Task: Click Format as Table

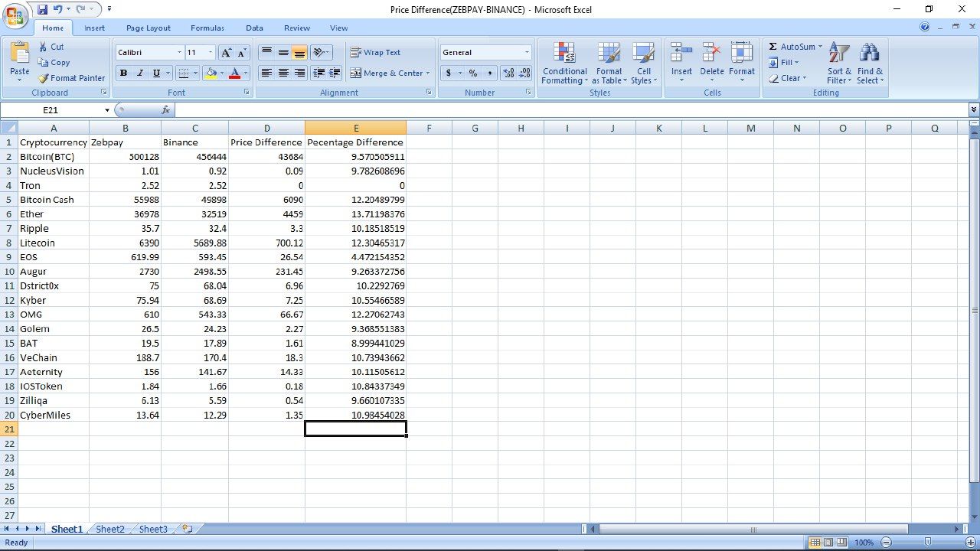Action: [x=609, y=63]
